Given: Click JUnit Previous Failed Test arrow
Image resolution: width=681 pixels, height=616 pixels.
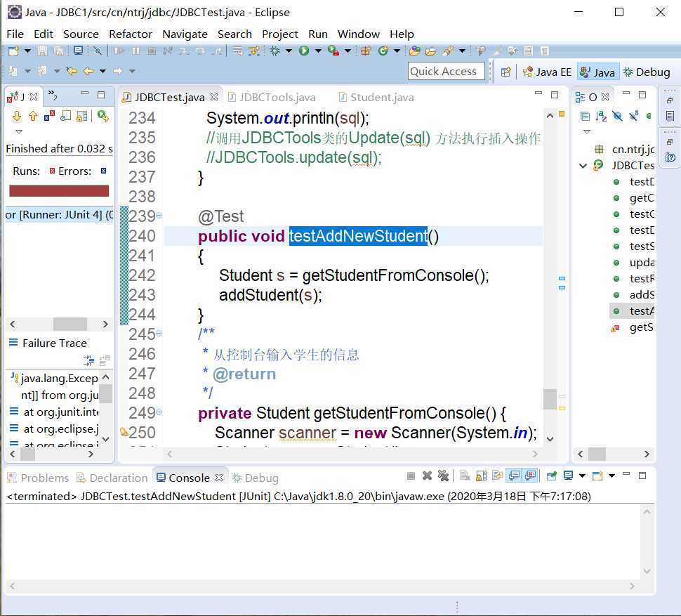Looking at the screenshot, I should click(33, 116).
